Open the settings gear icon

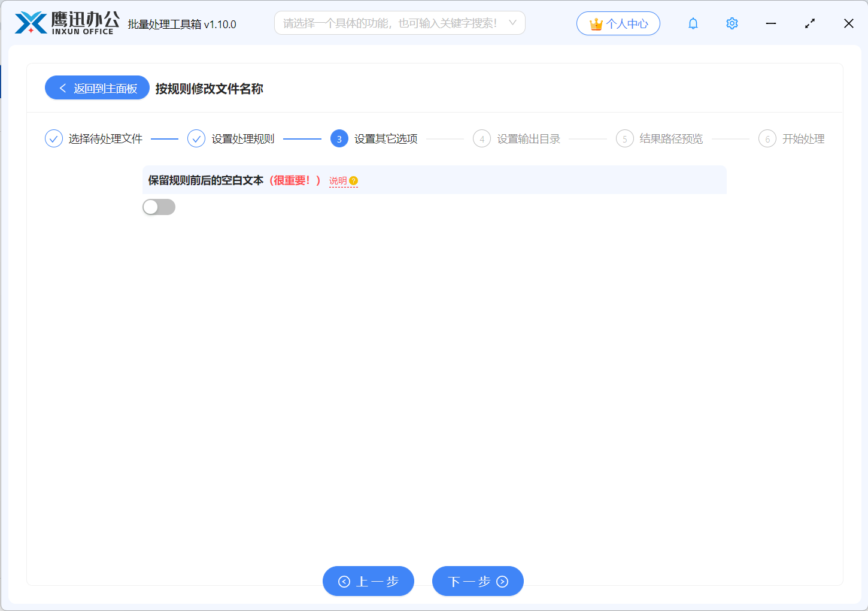point(732,23)
